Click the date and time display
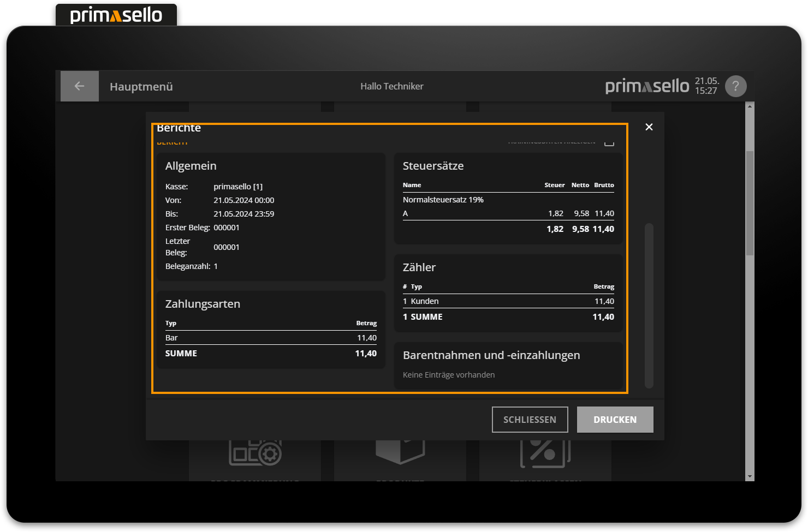Screen dimensions: 808x532 coord(706,86)
